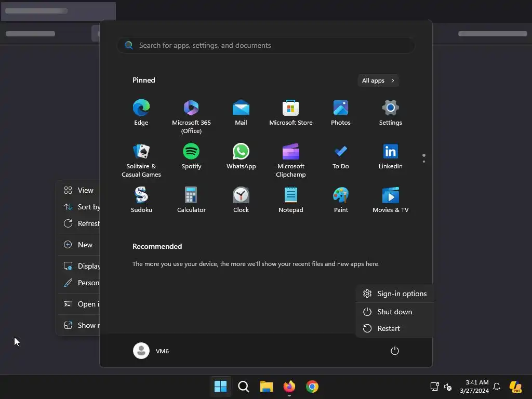Go to next pinned apps page dot
Viewport: 532px width, 399px height.
pyautogui.click(x=424, y=162)
